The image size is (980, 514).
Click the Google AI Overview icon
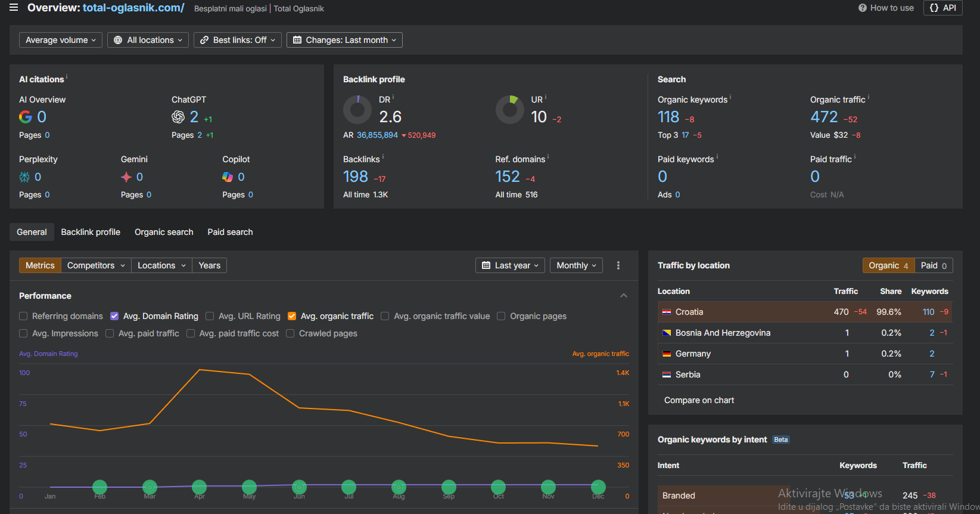[26, 117]
